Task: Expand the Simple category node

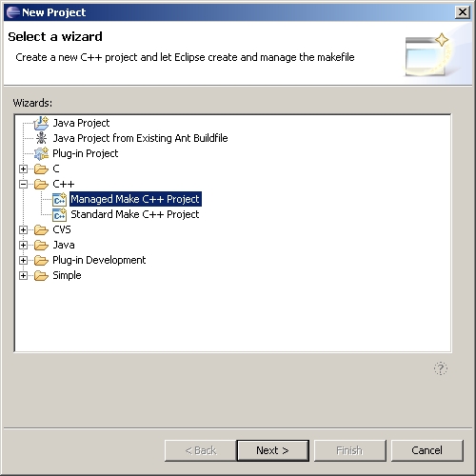Action: pos(23,275)
